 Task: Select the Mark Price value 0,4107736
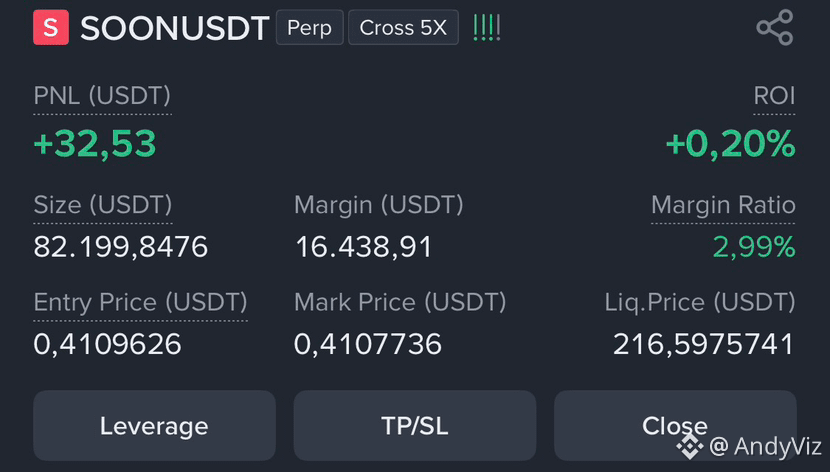pyautogui.click(x=368, y=344)
